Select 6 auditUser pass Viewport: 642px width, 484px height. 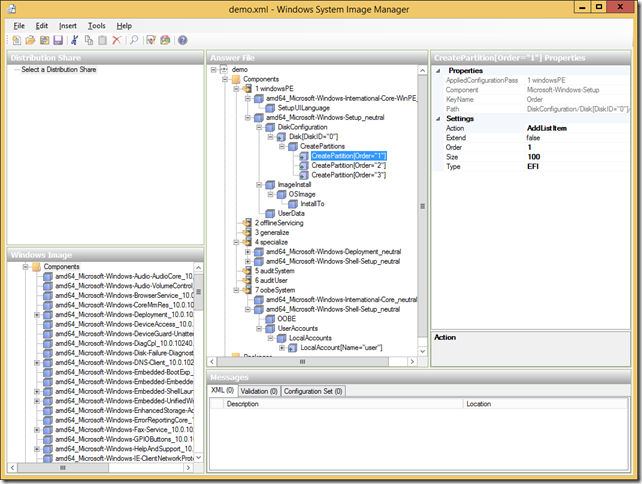click(x=271, y=280)
